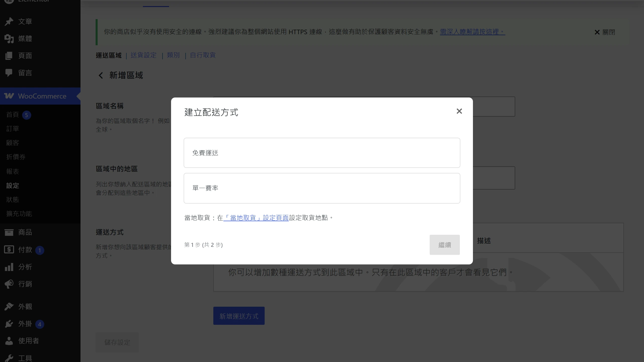Image resolution: width=644 pixels, height=362 pixels.
Task: Open the 工具 wrench icon
Action: click(9, 358)
